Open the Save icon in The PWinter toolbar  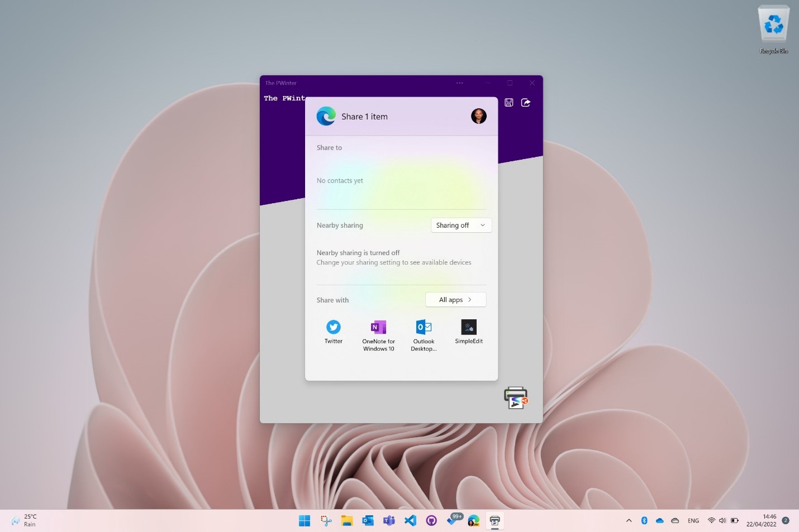pos(508,102)
